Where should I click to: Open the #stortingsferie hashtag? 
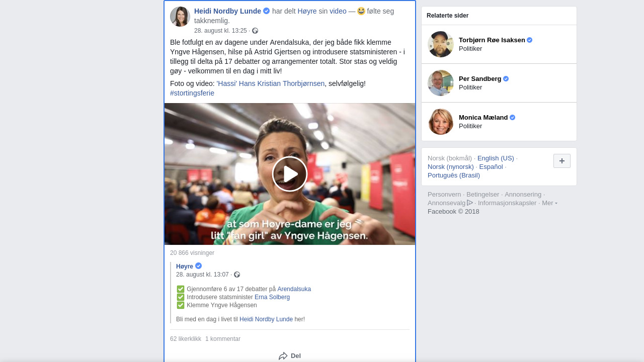[192, 93]
